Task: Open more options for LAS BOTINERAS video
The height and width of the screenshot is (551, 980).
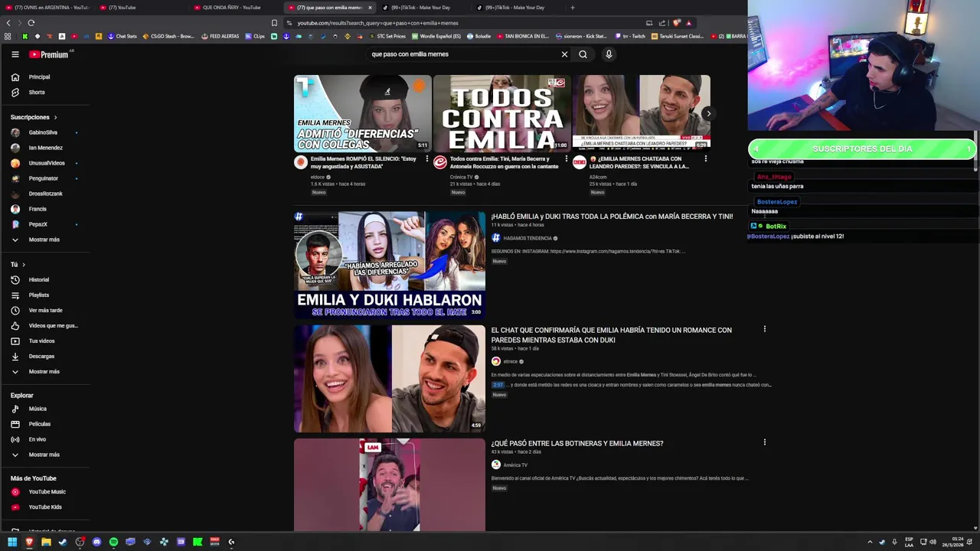Action: (764, 442)
